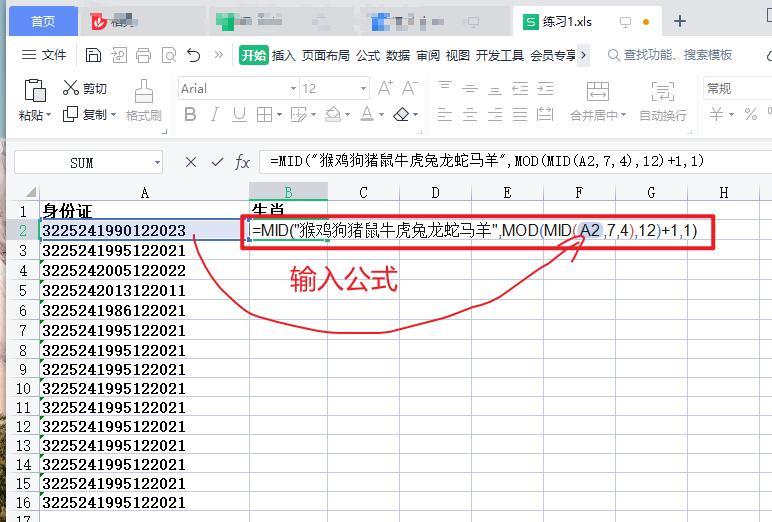Apply percent % format icon

[x=751, y=115]
